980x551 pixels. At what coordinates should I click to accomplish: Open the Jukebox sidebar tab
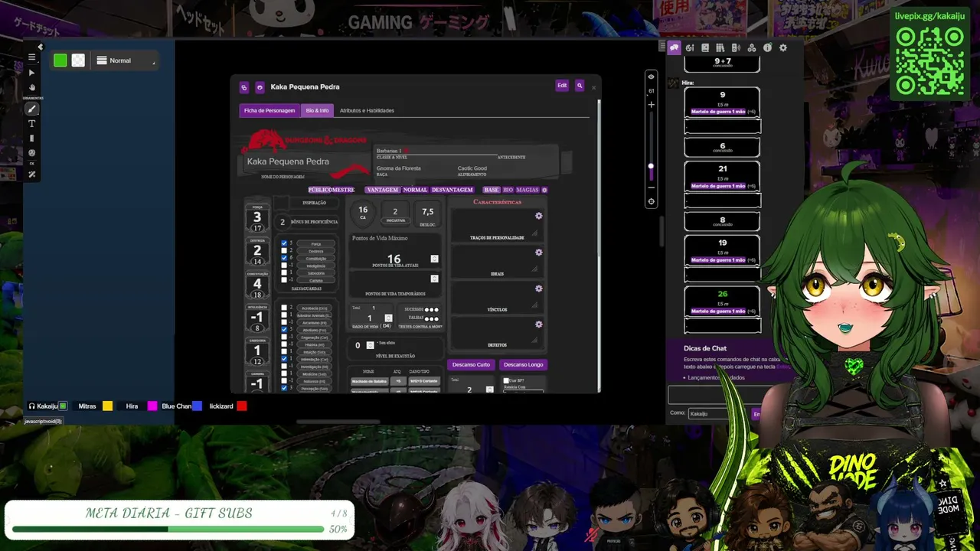pyautogui.click(x=736, y=48)
